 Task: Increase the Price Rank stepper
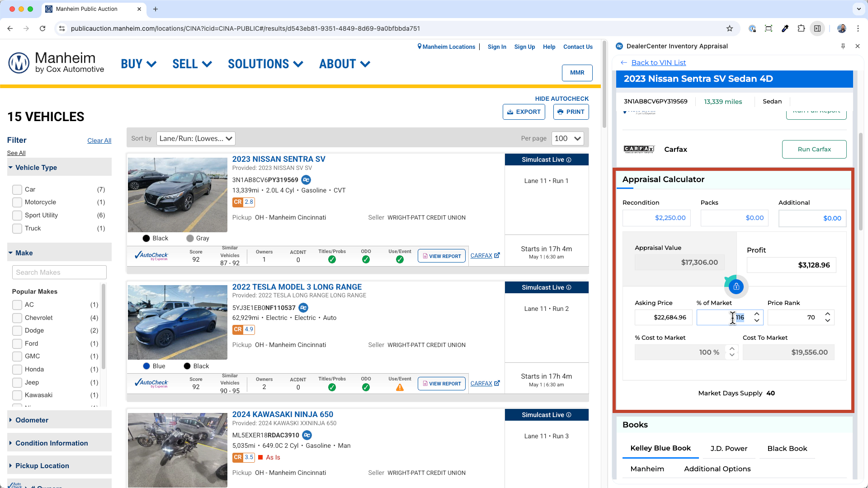[x=827, y=314]
